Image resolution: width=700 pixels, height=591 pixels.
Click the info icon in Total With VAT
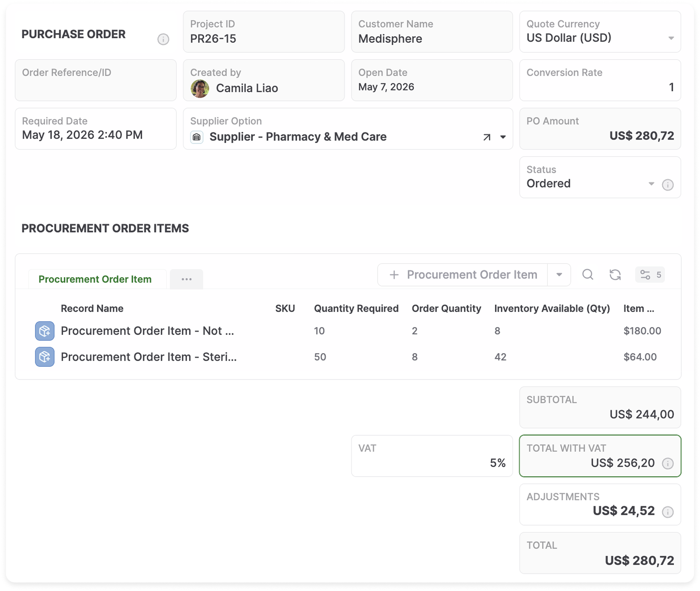pyautogui.click(x=668, y=464)
